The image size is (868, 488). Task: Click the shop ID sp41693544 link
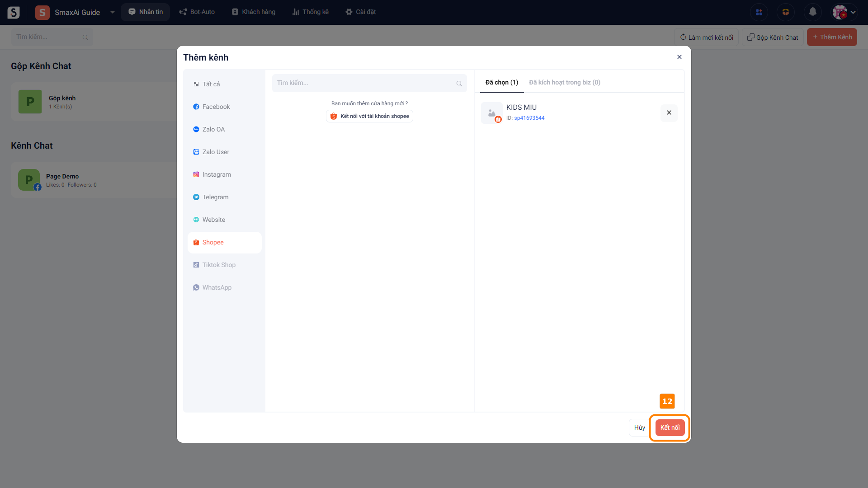pos(529,118)
